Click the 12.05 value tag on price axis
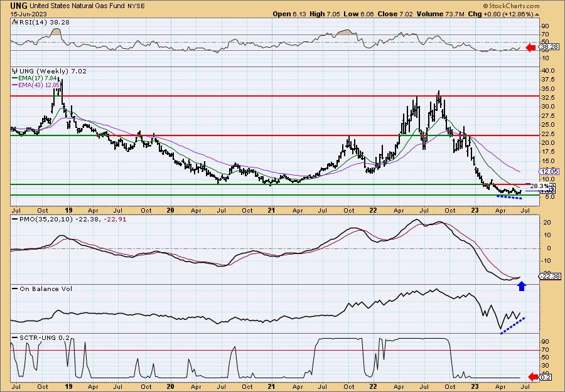The height and width of the screenshot is (392, 565). [549, 172]
